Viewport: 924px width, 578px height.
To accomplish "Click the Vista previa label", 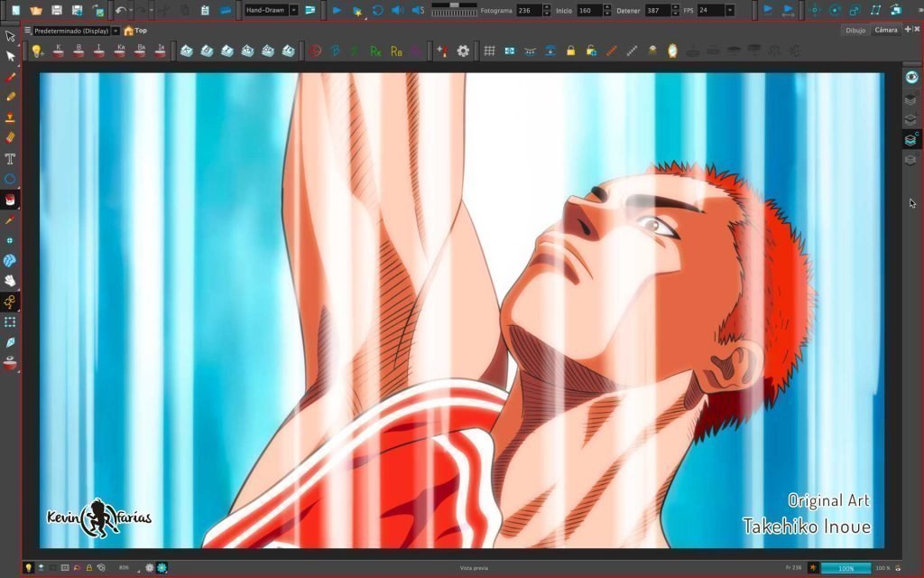I will 474,568.
